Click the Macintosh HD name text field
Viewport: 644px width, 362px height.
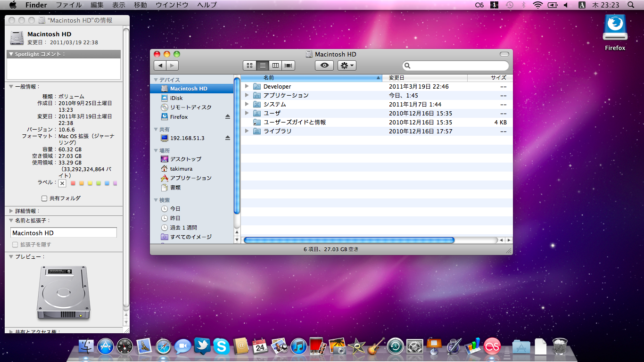pyautogui.click(x=64, y=233)
